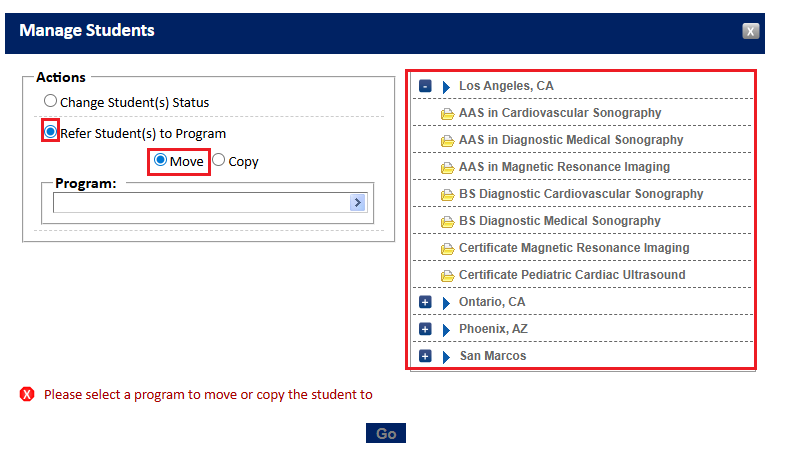Click the blue arrow icon beside Phoenix, AZ
The height and width of the screenshot is (455, 786).
(446, 330)
